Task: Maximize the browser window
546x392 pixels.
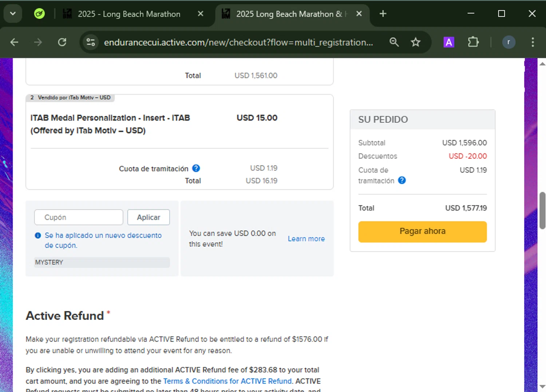Action: tap(501, 14)
